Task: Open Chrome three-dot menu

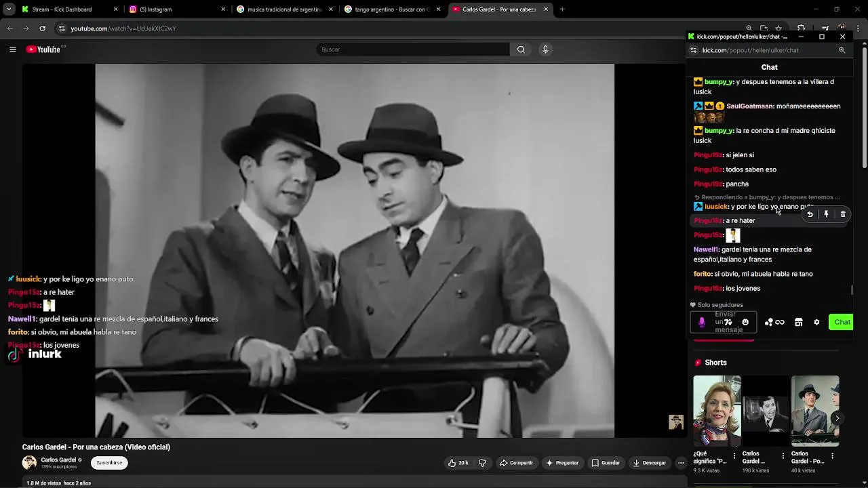Action: (858, 28)
